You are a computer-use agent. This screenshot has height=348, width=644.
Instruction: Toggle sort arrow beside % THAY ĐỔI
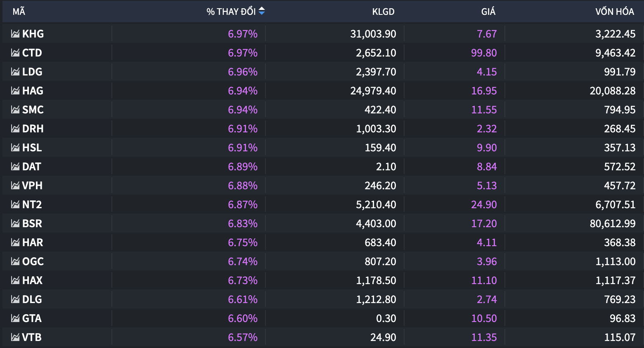[262, 11]
